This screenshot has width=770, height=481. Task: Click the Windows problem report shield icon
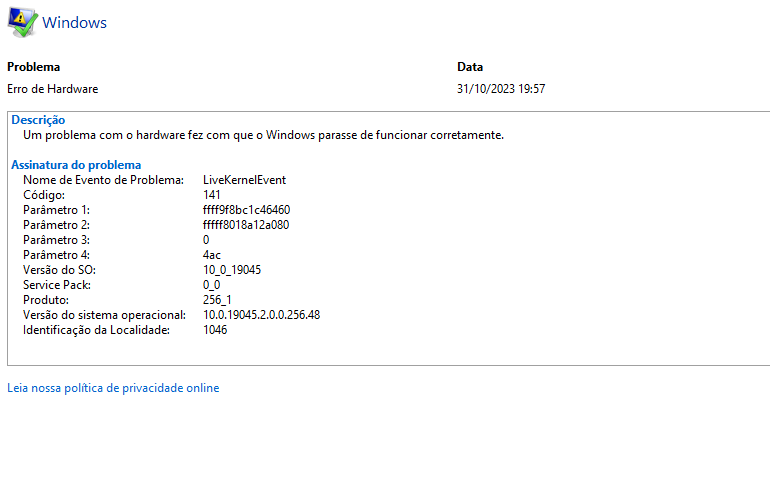(22, 23)
